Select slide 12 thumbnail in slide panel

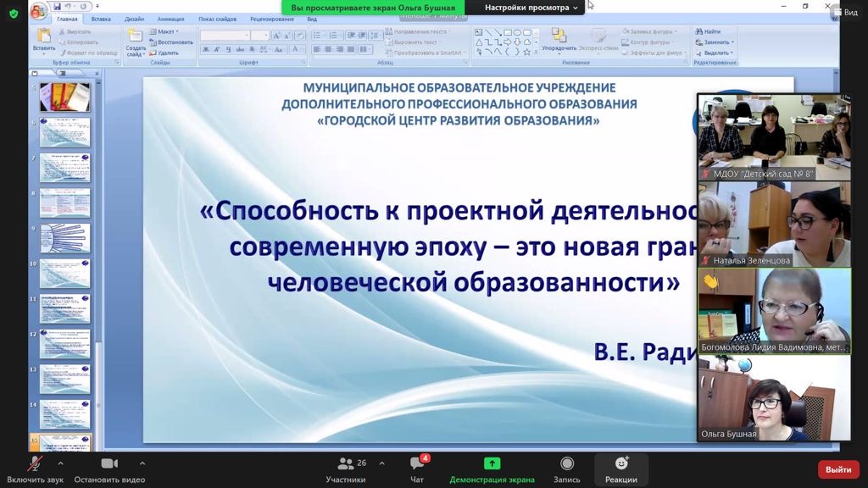point(64,344)
